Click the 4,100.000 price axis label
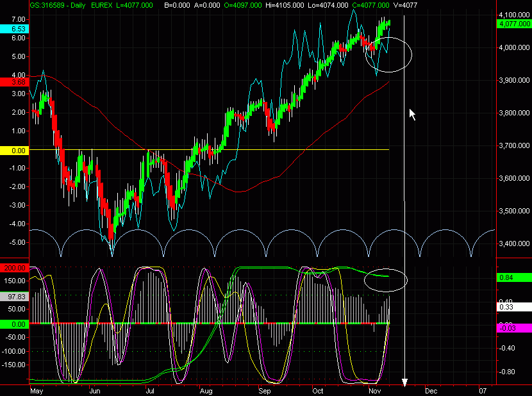532x396 pixels. click(x=514, y=15)
